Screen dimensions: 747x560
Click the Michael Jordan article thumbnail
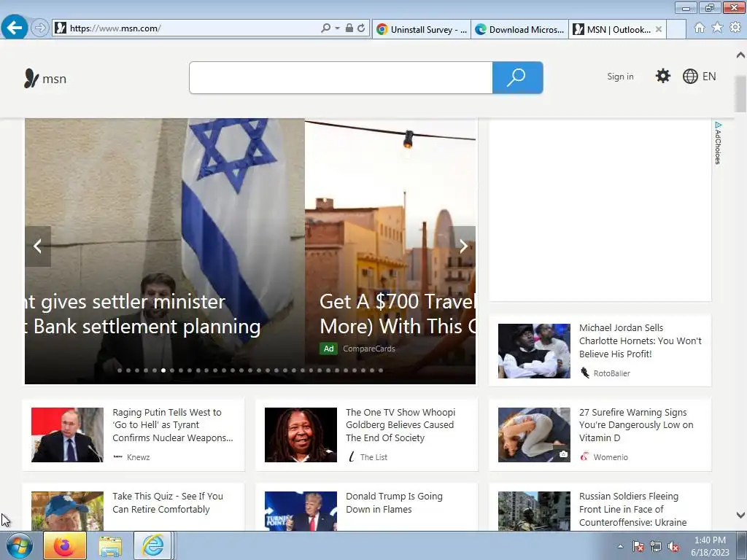click(x=534, y=351)
